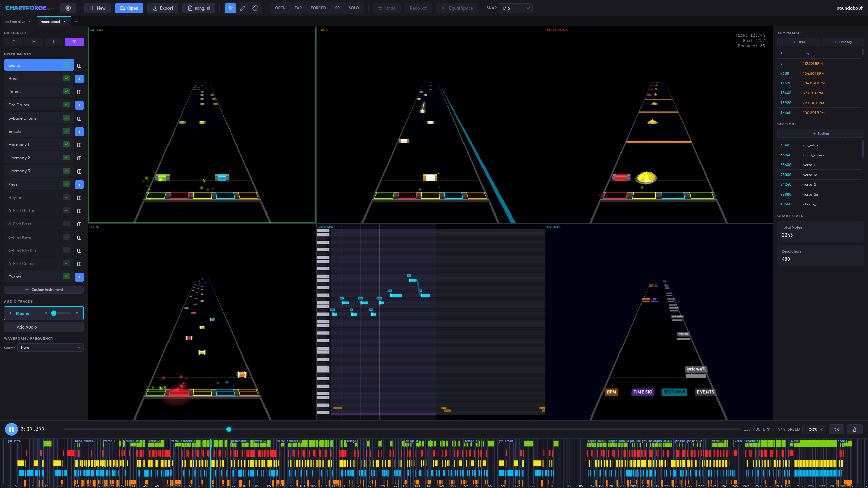Open the song.ini file editor
This screenshot has height=488, width=868.
[x=199, y=8]
